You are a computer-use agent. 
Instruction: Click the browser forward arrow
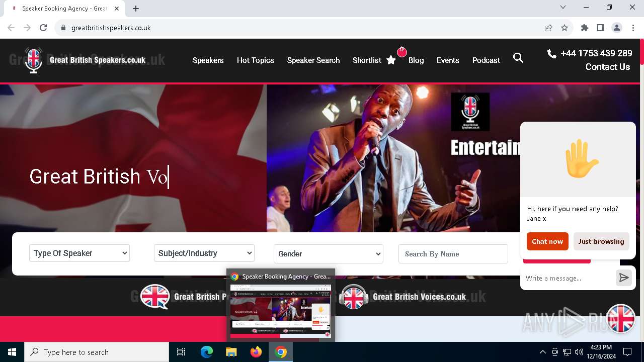click(x=27, y=28)
